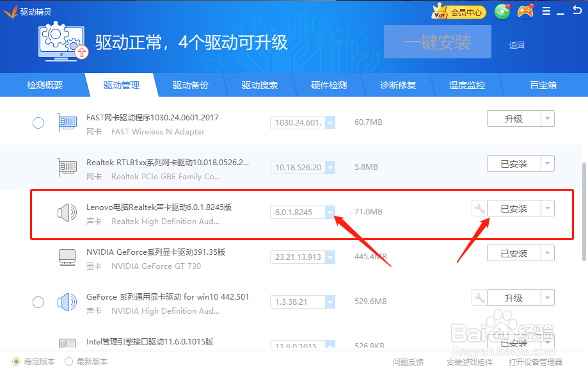Click the text NVIDIA GeForce系列显卡驱动391.35版
This screenshot has width=588, height=372.
pyautogui.click(x=155, y=252)
